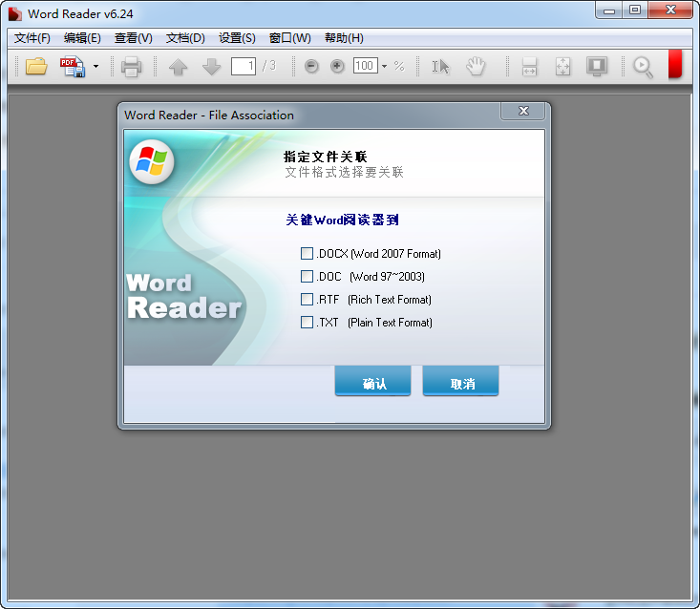Check the .DOC Word 97~2003 box
This screenshot has width=700, height=609.
(307, 276)
